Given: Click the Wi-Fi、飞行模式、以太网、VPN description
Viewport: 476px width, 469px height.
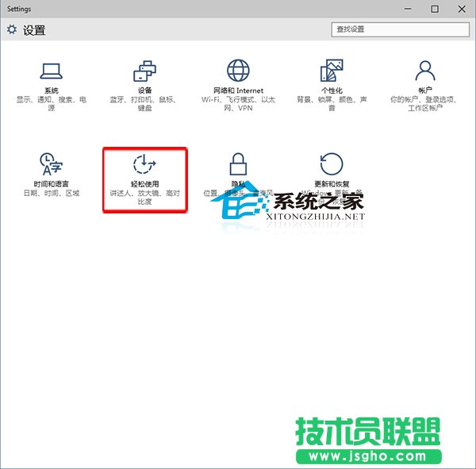Looking at the screenshot, I should click(238, 104).
